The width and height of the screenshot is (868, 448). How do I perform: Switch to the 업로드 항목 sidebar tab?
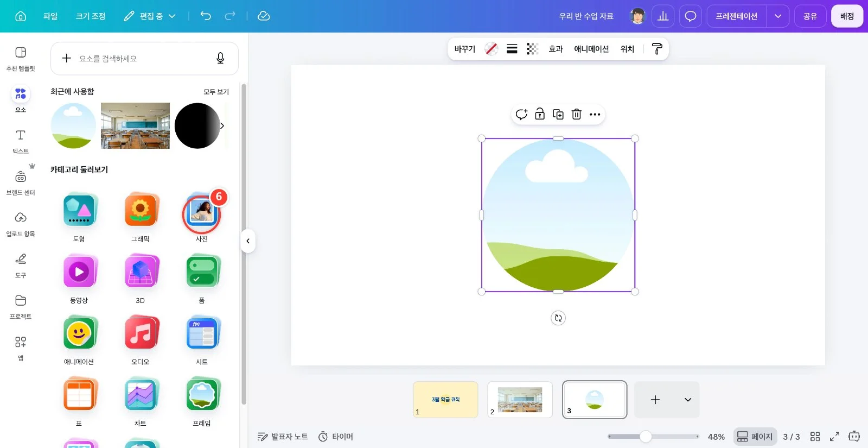click(x=21, y=224)
